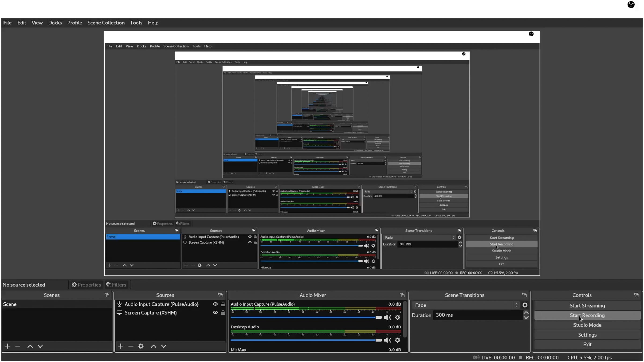The image size is (644, 362).
Task: Move scene down in Scenes list
Action: pyautogui.click(x=40, y=346)
